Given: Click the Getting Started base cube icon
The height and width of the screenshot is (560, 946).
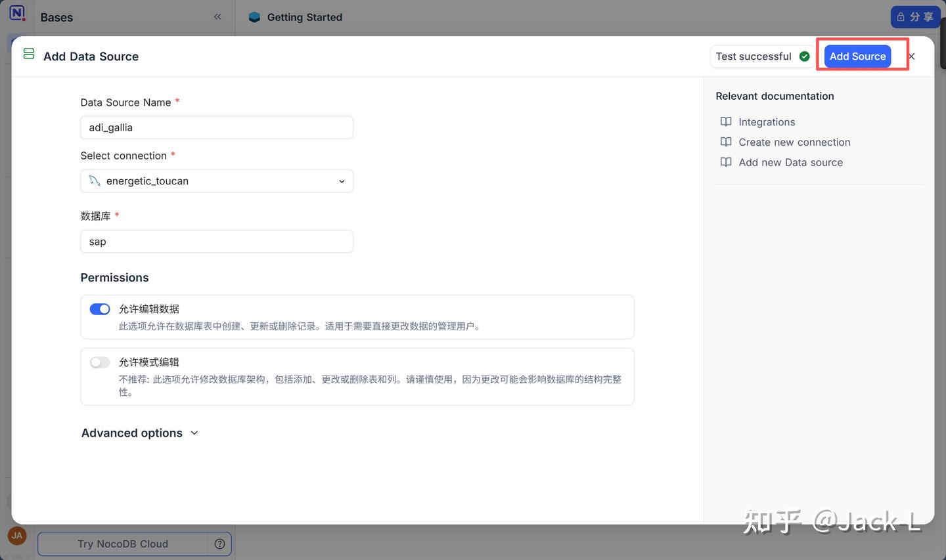Looking at the screenshot, I should [254, 18].
